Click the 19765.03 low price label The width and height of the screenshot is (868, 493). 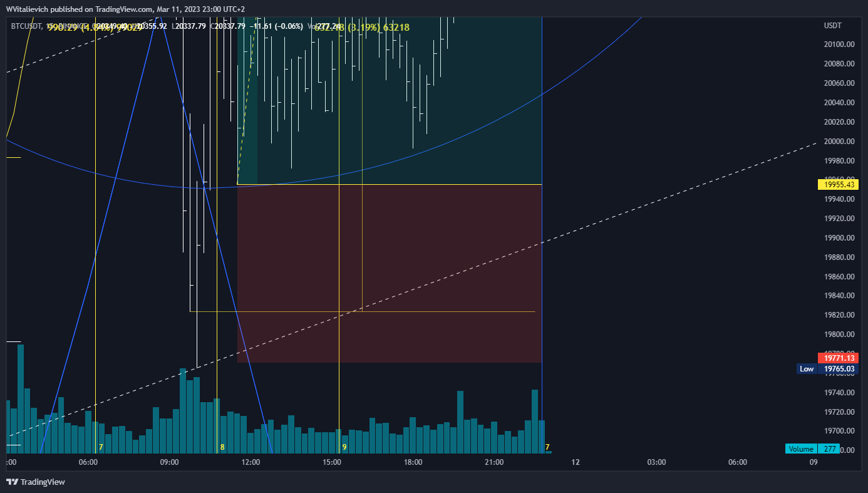point(839,369)
